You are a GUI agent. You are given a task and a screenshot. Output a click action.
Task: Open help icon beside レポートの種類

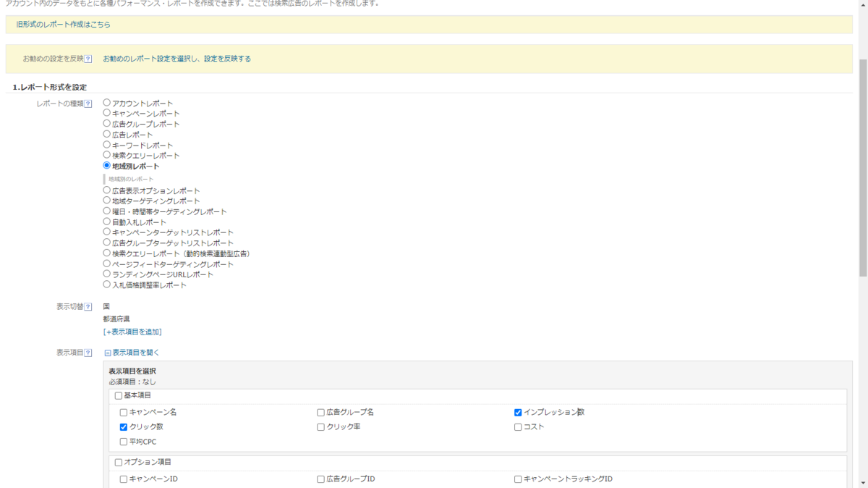click(x=88, y=104)
